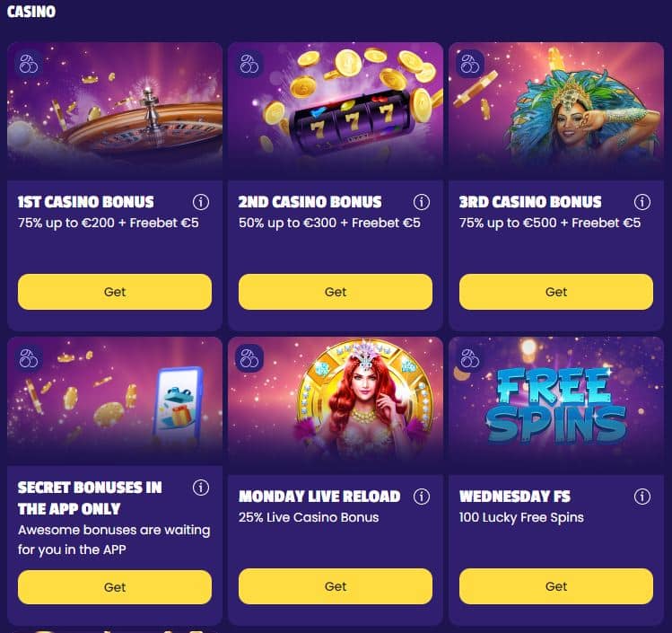The width and height of the screenshot is (672, 633).
Task: Open info for 1st Casino Bonus
Action: [201, 201]
